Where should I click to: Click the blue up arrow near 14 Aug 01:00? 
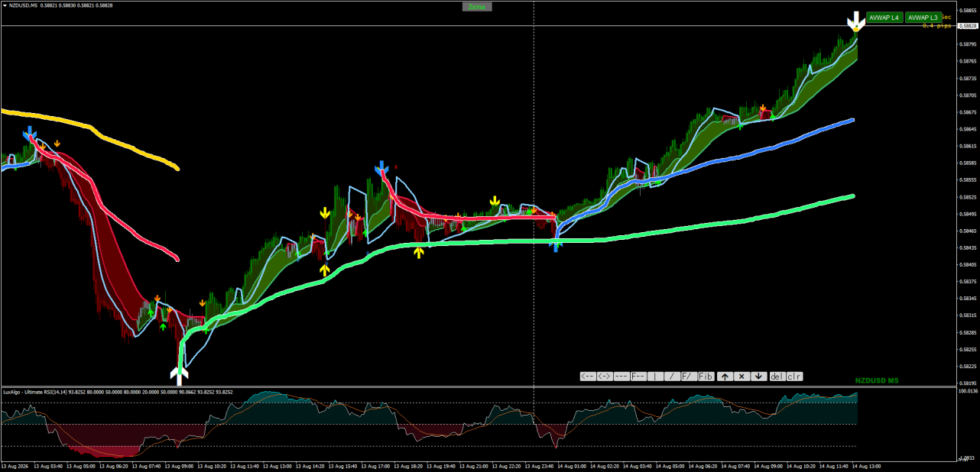(556, 245)
